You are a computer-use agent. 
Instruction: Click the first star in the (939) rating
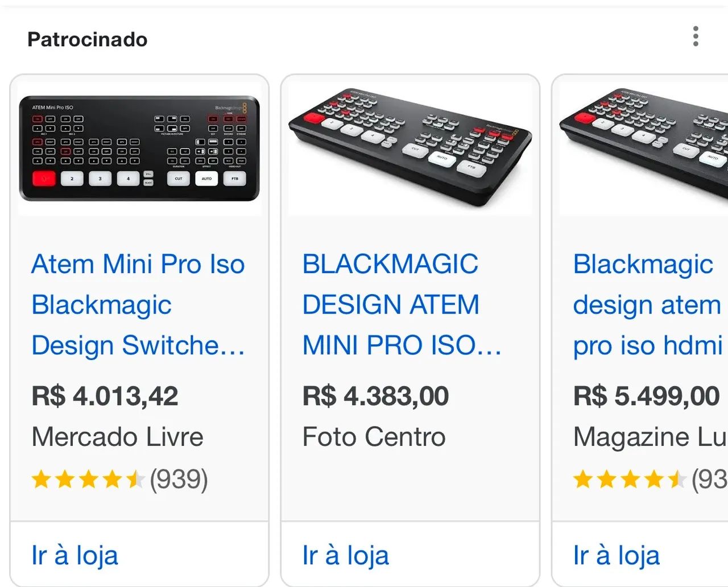point(41,481)
